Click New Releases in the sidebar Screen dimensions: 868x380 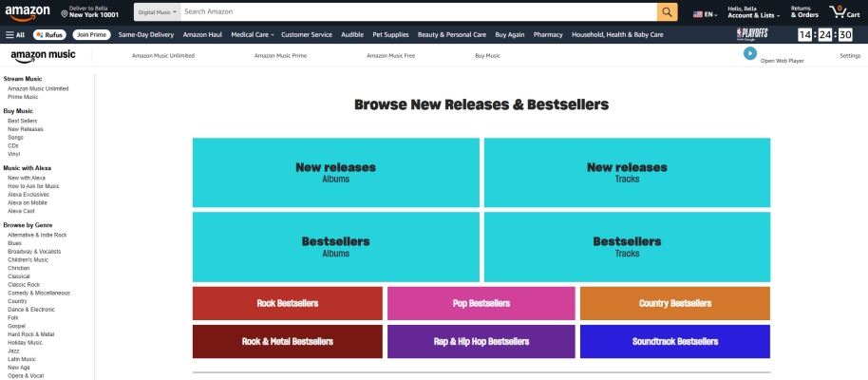tap(26, 129)
